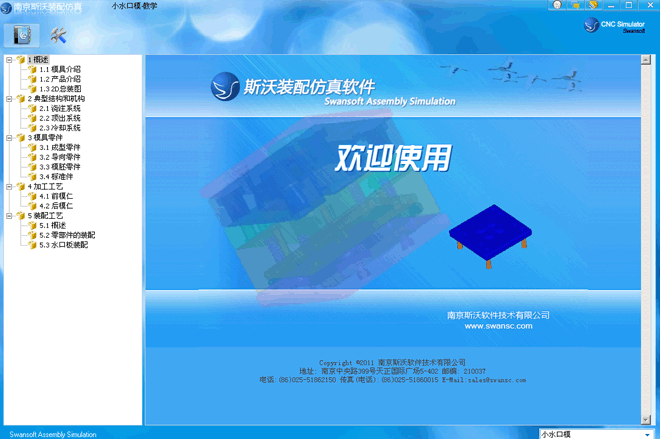Click the pencil note icon in title bar
The image size is (660, 439).
click(x=593, y=5)
